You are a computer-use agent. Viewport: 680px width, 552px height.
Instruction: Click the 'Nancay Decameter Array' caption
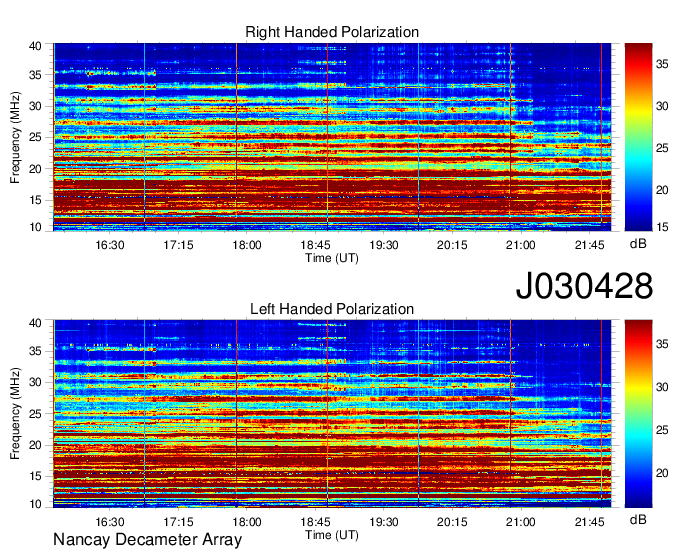pyautogui.click(x=147, y=539)
